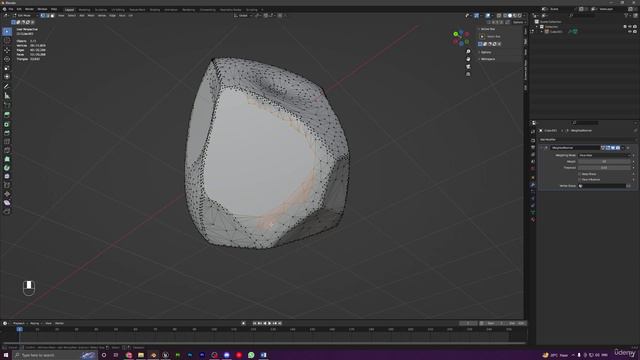Select the Scale tool
This screenshot has width=640, height=360.
pos(7,68)
